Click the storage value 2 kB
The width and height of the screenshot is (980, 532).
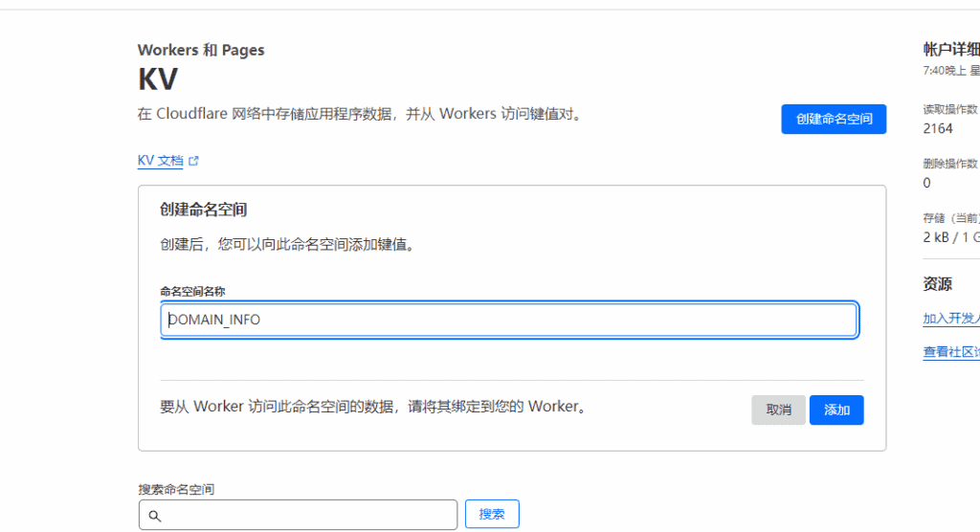coord(936,237)
